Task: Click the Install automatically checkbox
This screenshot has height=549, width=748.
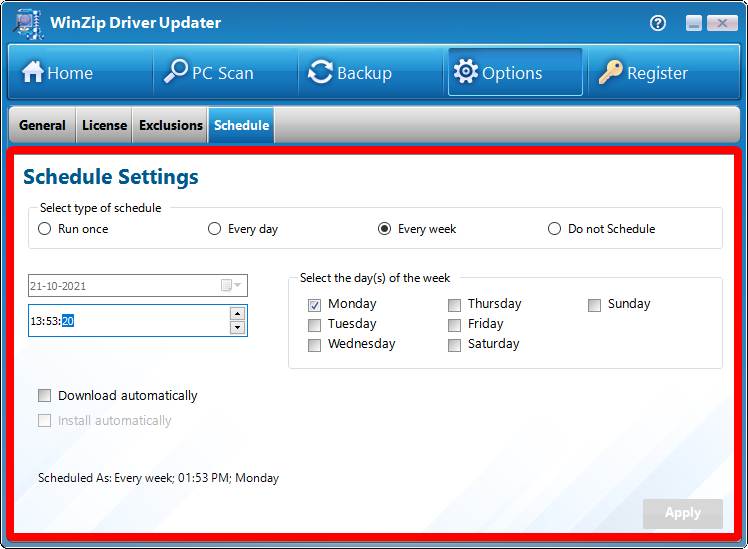Action: click(x=44, y=420)
